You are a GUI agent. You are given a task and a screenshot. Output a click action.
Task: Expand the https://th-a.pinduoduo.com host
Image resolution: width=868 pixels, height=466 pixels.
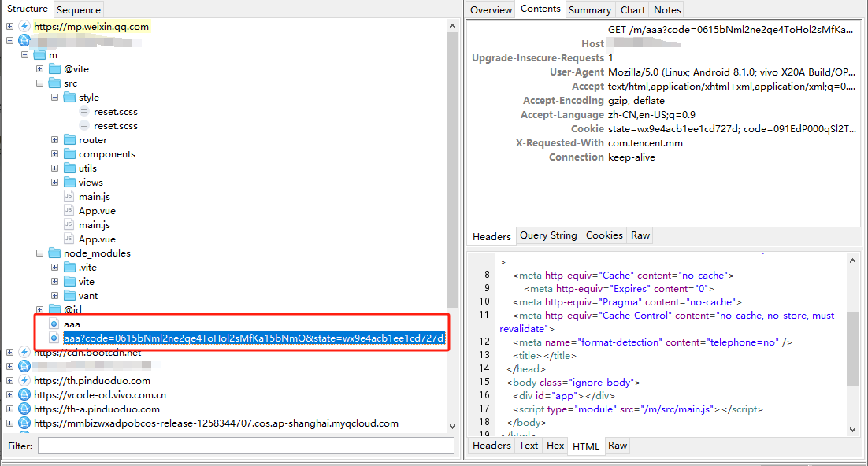point(9,409)
